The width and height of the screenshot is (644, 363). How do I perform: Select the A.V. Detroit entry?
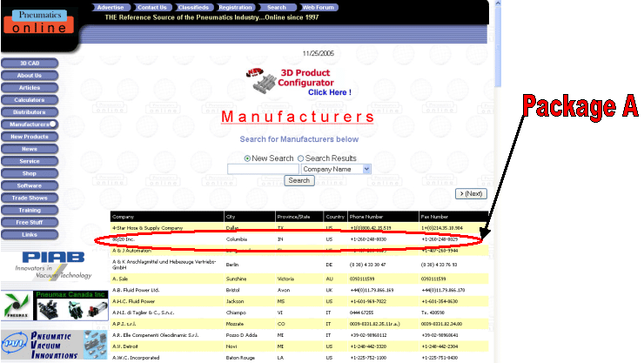click(125, 346)
